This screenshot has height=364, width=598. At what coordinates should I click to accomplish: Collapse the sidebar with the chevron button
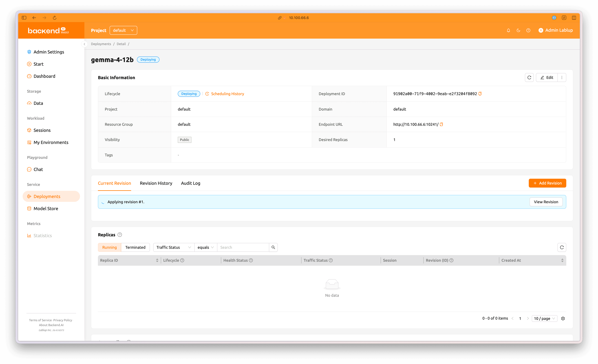pyautogui.click(x=84, y=44)
